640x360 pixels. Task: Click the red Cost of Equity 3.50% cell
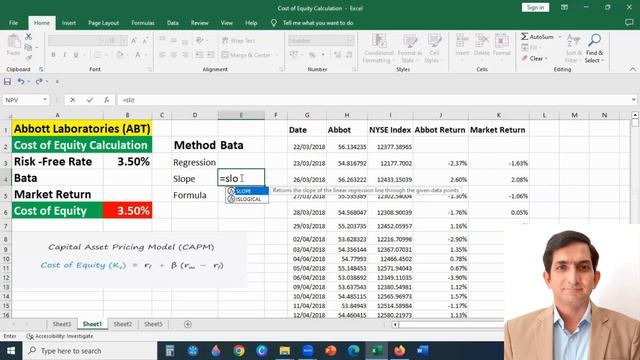(127, 210)
